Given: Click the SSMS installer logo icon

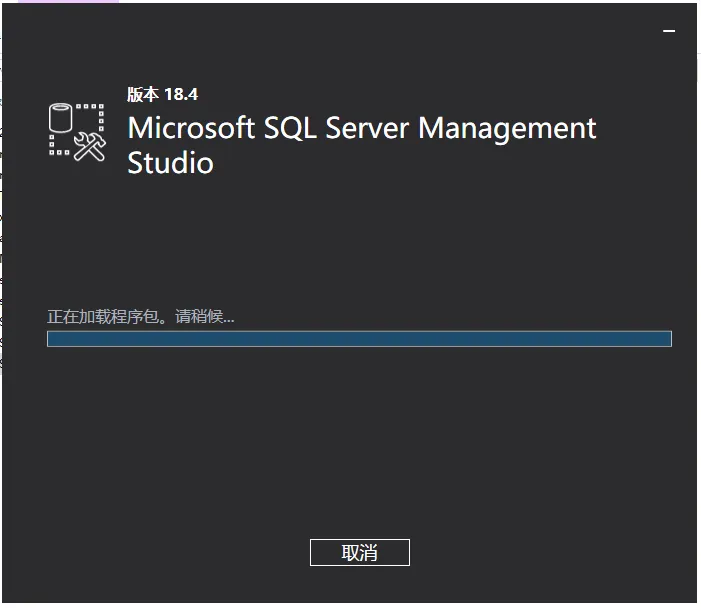Looking at the screenshot, I should click(77, 131).
